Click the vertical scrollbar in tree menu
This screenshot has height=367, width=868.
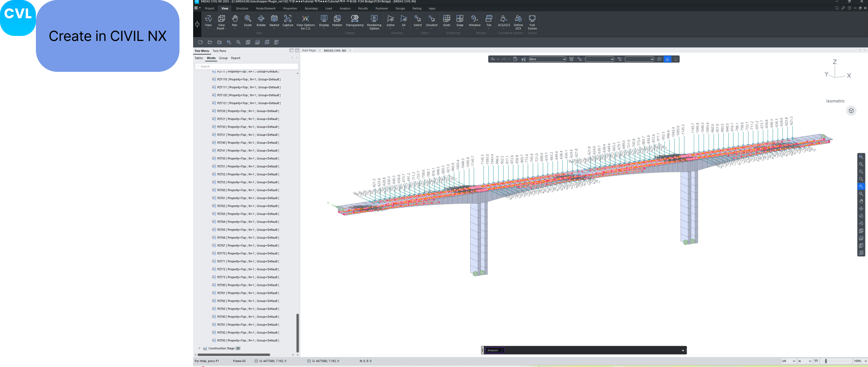tap(298, 333)
